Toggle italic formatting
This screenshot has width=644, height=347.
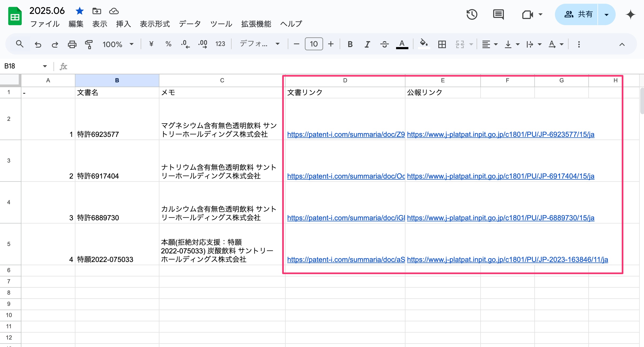coord(367,44)
